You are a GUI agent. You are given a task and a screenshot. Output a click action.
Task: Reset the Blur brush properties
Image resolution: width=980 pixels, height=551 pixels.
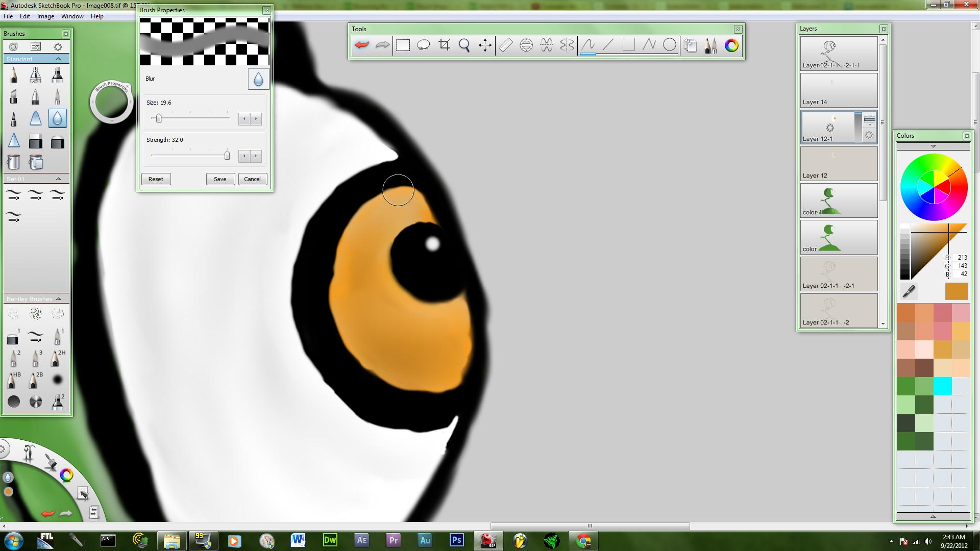pyautogui.click(x=156, y=179)
